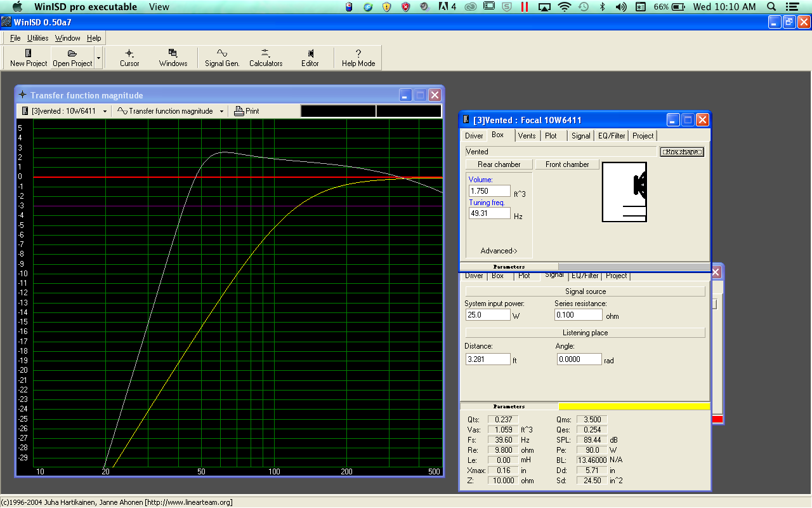This screenshot has width=812, height=508.
Task: Open EQ/Filter tab in Focal 10W6411 window
Action: (611, 136)
